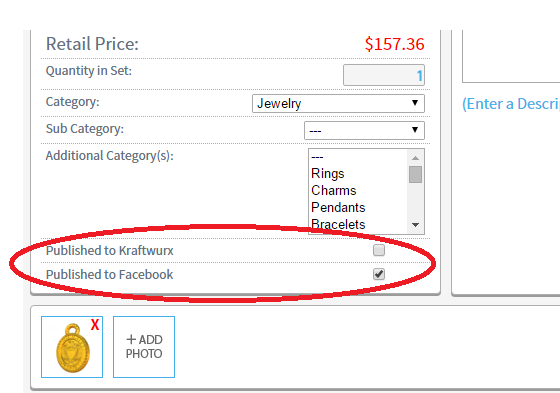Click the category list scroll-up arrow
Viewport: 560px width, 393px height.
pos(415,158)
